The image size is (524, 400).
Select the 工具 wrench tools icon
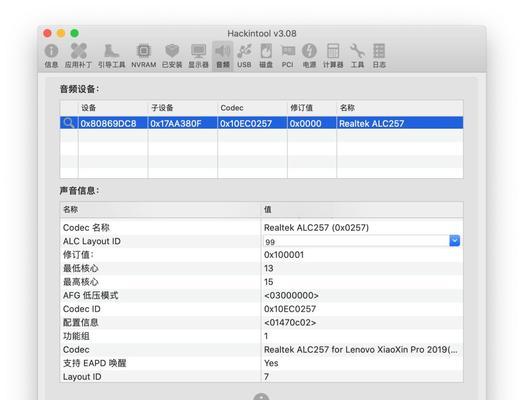357,55
